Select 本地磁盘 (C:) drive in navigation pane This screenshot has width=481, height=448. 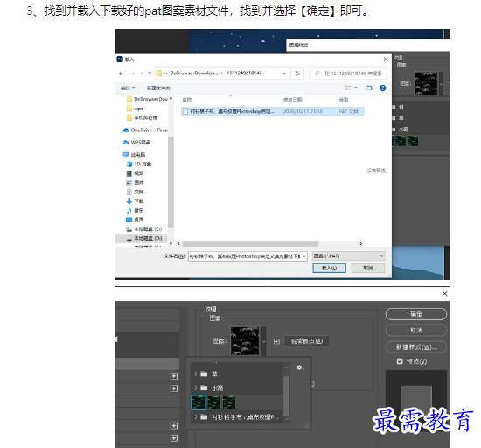tap(144, 229)
